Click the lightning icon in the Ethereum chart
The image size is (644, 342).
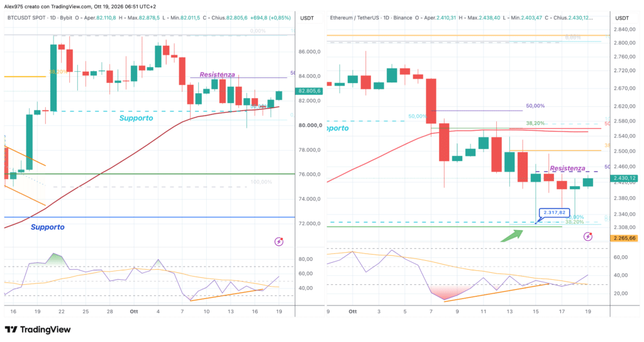point(588,236)
